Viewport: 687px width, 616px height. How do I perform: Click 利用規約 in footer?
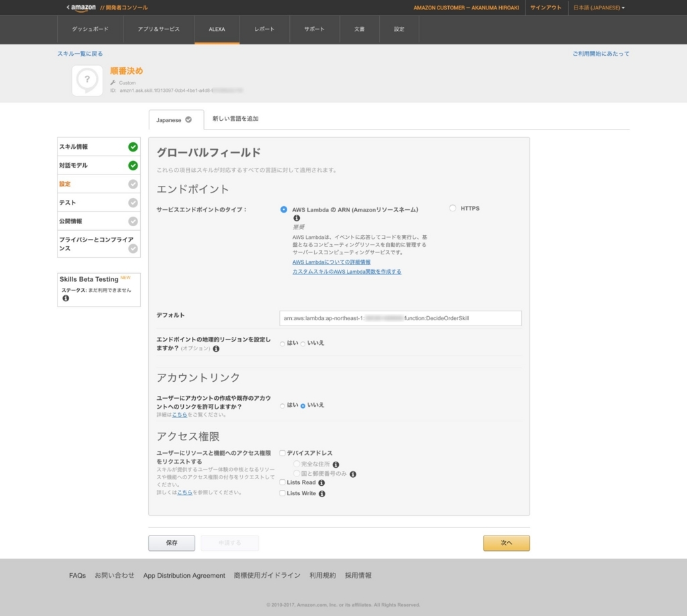tap(323, 576)
